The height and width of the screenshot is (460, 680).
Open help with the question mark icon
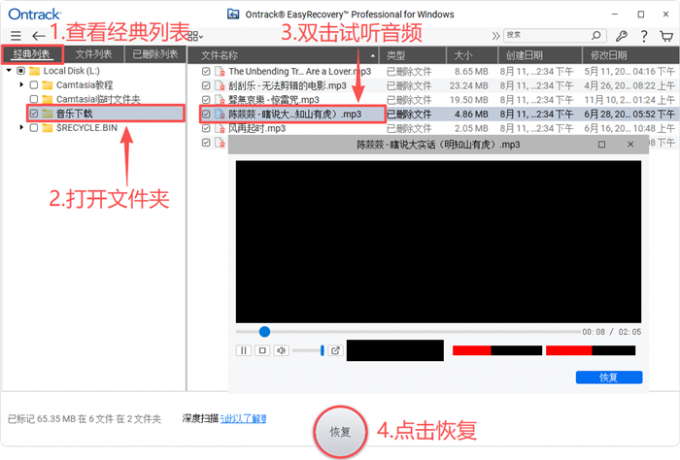644,36
